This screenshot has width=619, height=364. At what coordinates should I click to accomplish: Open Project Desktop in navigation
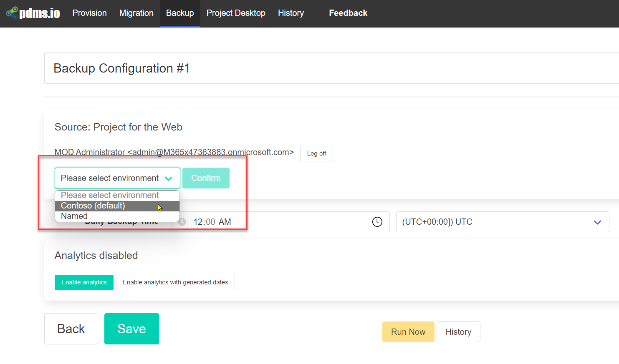coord(236,13)
